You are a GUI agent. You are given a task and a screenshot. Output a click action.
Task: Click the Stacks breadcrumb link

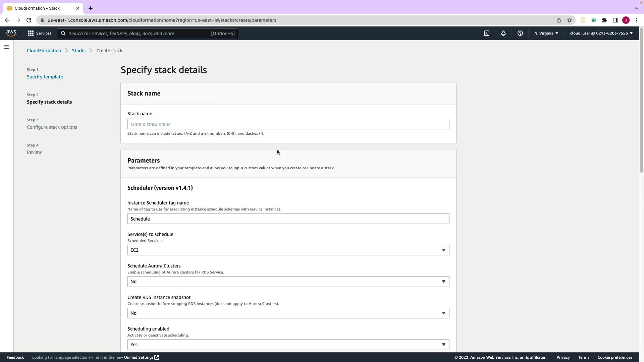tap(78, 51)
